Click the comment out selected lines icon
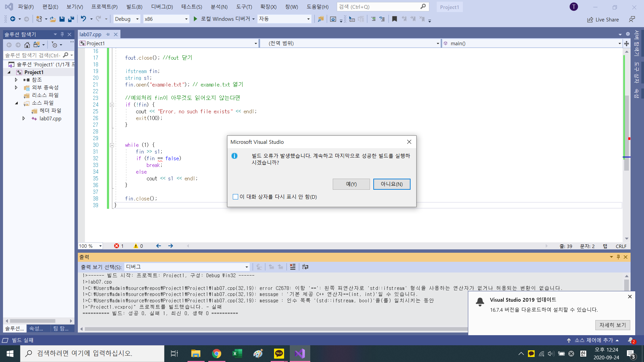Viewport: 644px width, 362px height. tap(373, 19)
